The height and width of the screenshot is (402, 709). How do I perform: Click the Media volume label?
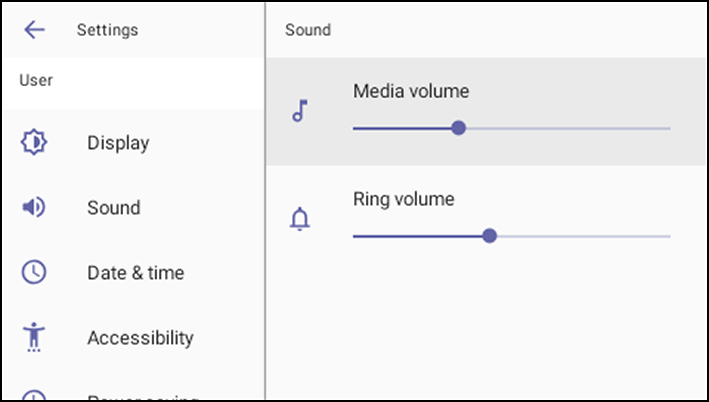411,91
